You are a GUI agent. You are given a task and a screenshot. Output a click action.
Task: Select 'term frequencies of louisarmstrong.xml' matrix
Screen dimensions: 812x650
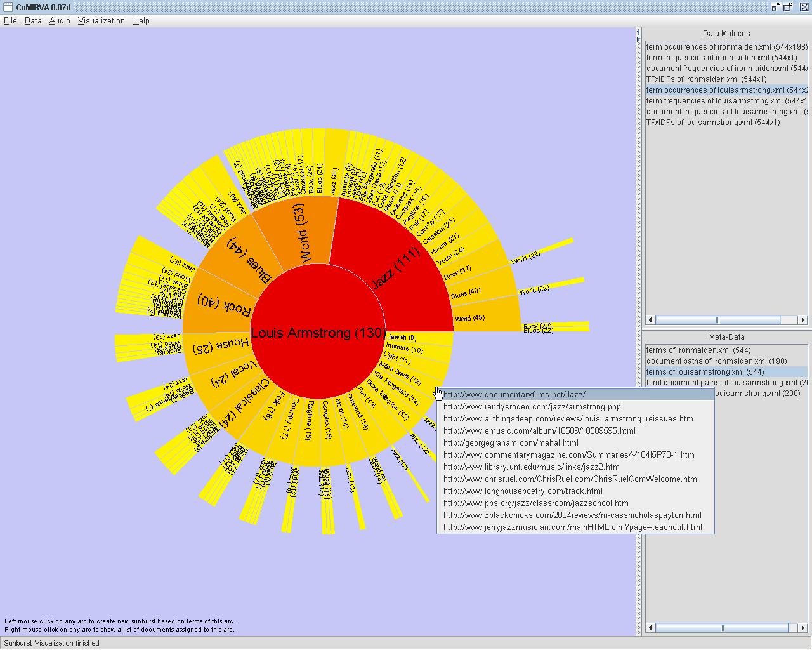pyautogui.click(x=726, y=100)
